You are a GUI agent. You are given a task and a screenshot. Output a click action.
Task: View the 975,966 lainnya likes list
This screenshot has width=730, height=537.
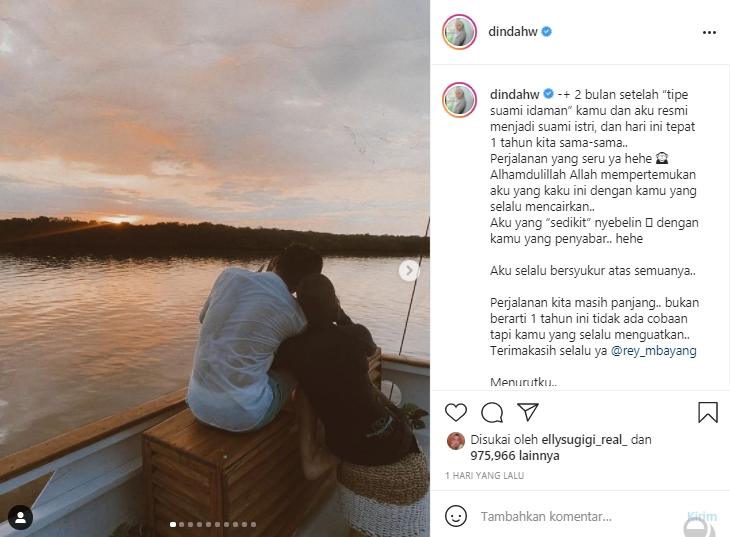coord(515,455)
